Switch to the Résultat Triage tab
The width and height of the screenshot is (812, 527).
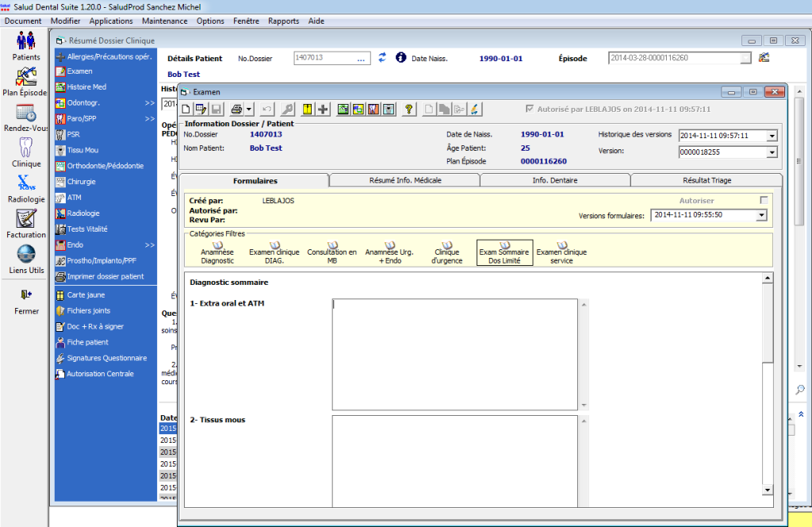pos(707,180)
